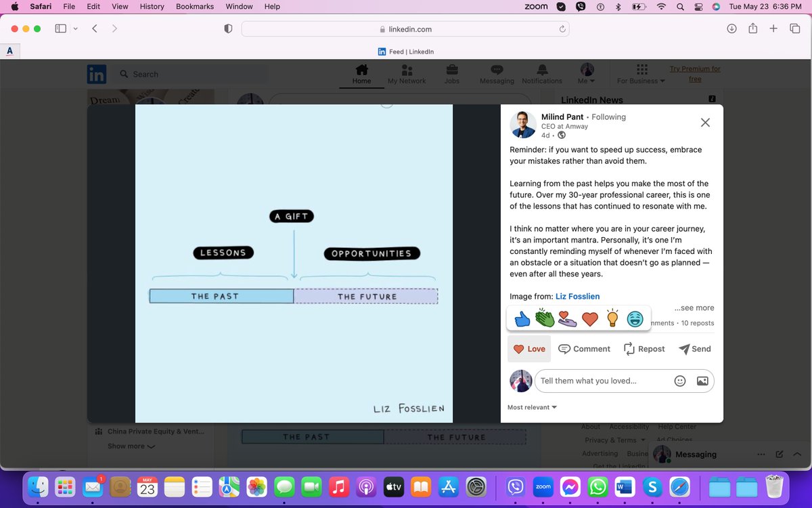Select the pinned A tab in Safari
Image resolution: width=812 pixels, height=508 pixels.
click(9, 51)
